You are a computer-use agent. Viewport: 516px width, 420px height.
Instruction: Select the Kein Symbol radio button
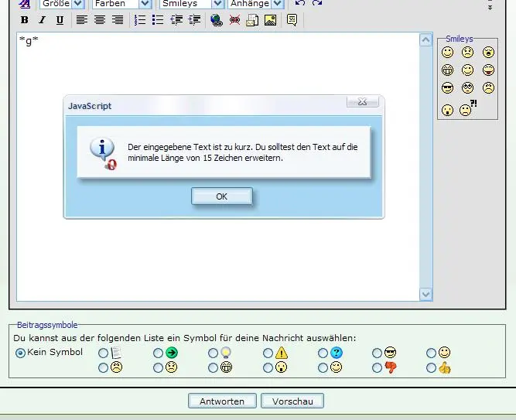click(20, 353)
